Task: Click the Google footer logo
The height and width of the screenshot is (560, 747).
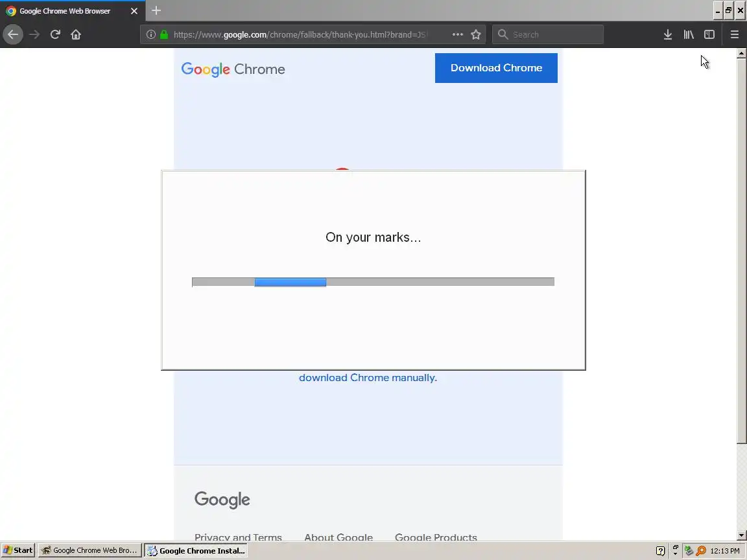Action: 222,500
